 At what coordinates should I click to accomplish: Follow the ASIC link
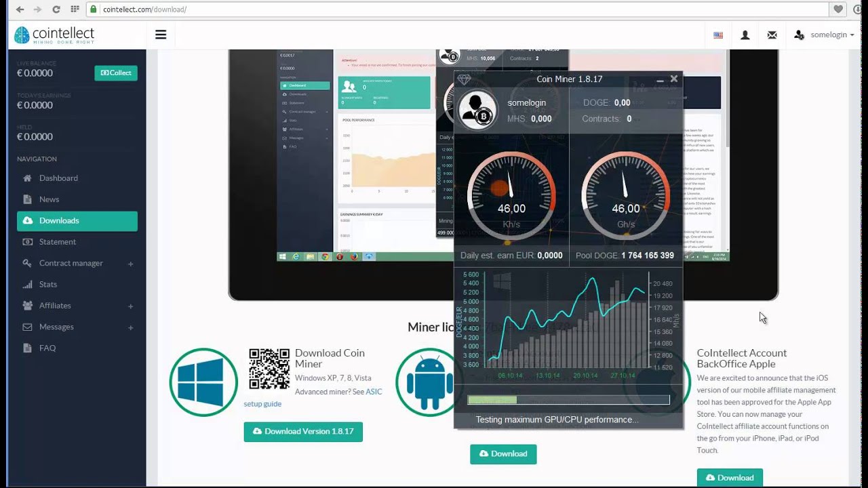click(x=374, y=392)
